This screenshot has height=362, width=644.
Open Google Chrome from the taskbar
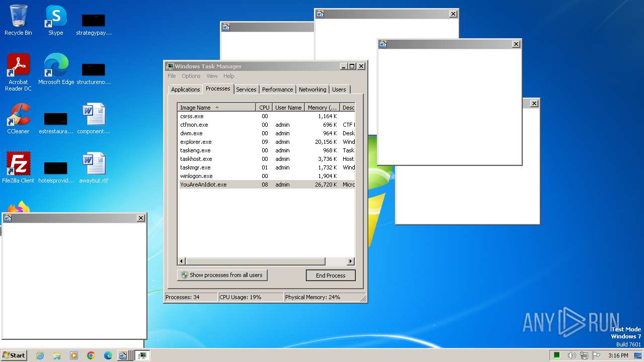(x=91, y=355)
